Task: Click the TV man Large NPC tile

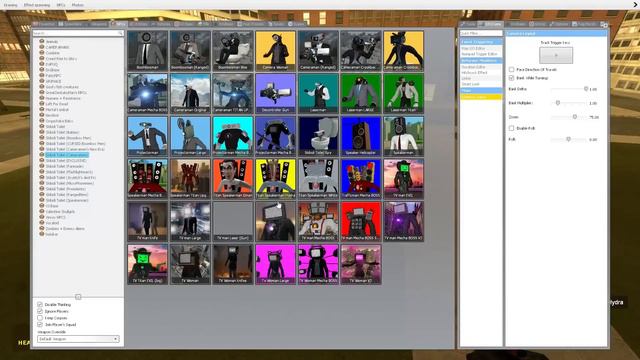Action: click(190, 222)
